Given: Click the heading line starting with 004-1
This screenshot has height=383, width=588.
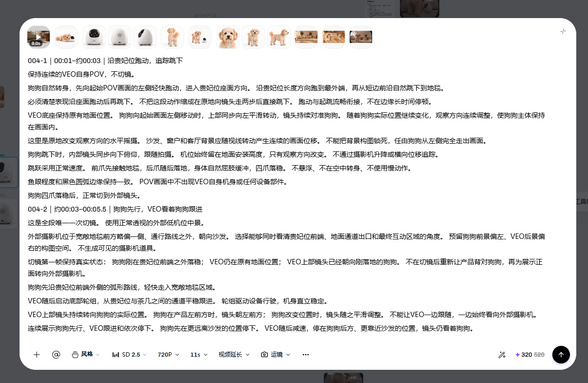Looking at the screenshot, I should point(105,61).
